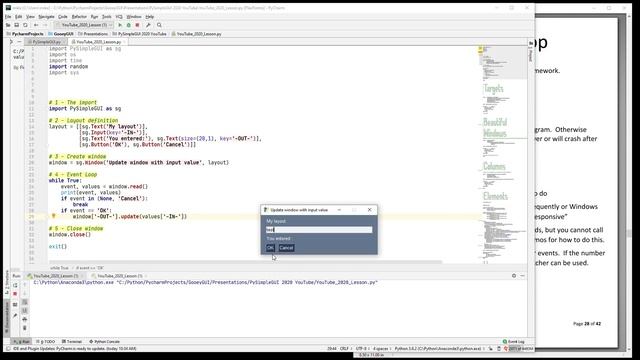The image size is (640, 360).
Task: Open the Tools menu
Action: [x=107, y=17]
